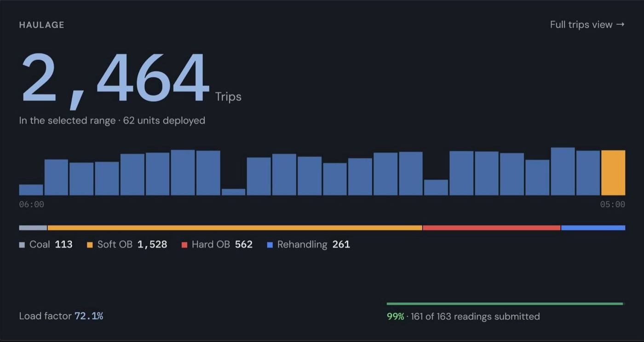644x342 pixels.
Task: Click the orange Soft OB legend swatch
Action: pyautogui.click(x=90, y=245)
